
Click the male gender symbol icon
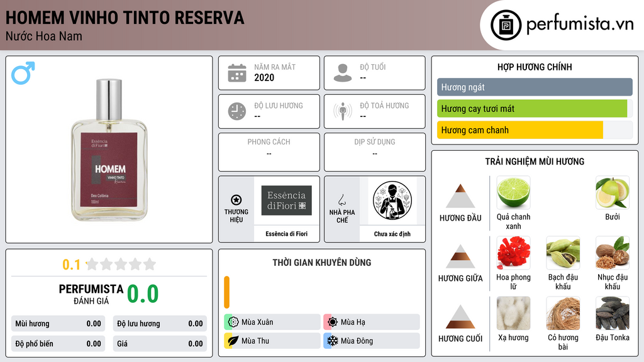23,73
